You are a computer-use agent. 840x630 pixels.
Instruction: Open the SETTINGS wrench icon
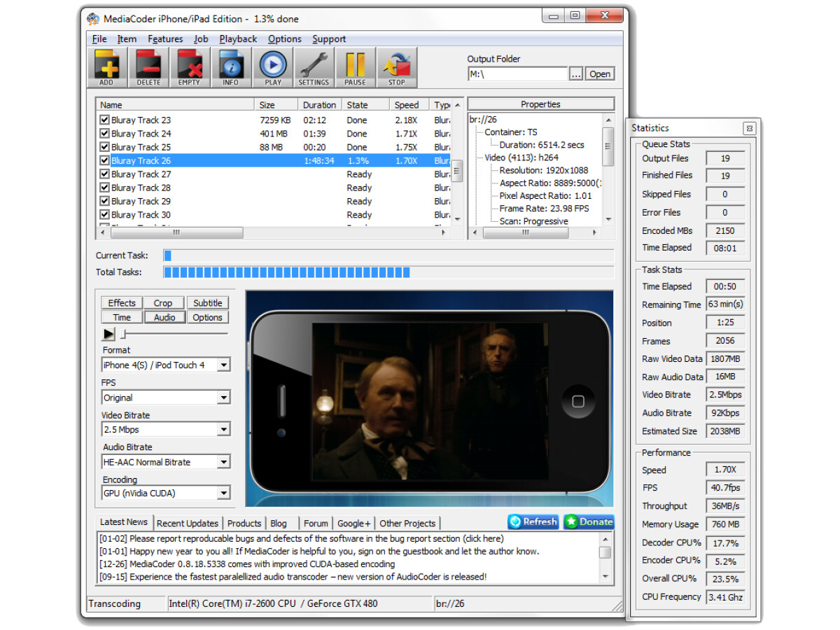click(x=314, y=67)
